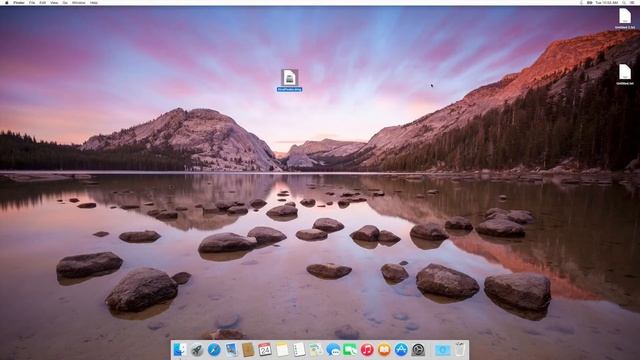Open the Go menu
This screenshot has height=360, width=640.
65,2
